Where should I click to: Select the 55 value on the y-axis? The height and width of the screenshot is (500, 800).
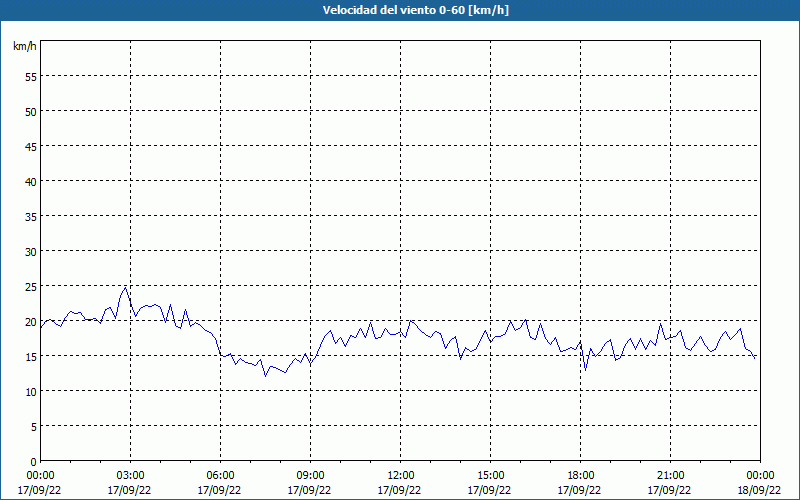tap(31, 77)
